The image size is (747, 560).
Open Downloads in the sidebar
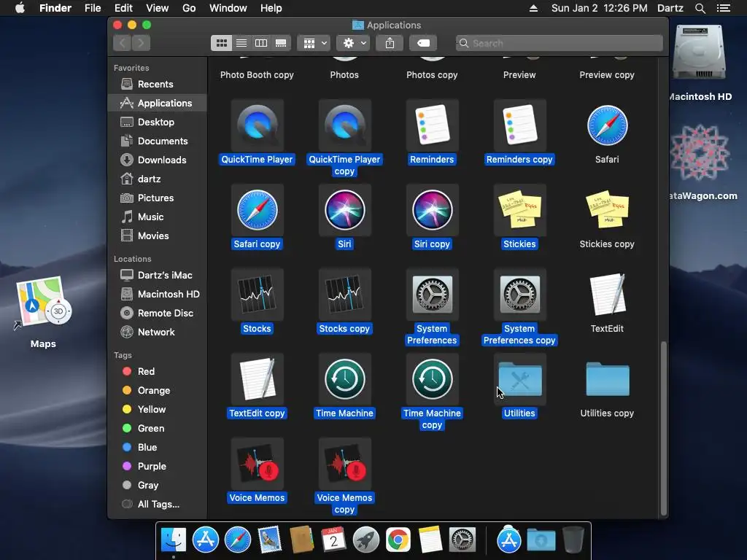158,160
